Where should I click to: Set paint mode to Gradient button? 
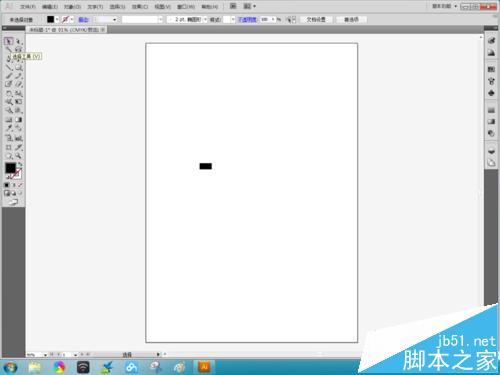click(x=14, y=185)
